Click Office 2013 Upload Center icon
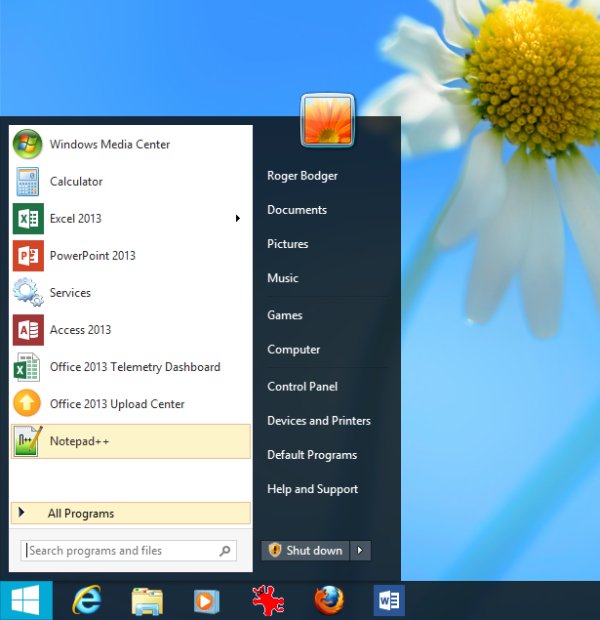The width and height of the screenshot is (600, 620). coord(27,404)
